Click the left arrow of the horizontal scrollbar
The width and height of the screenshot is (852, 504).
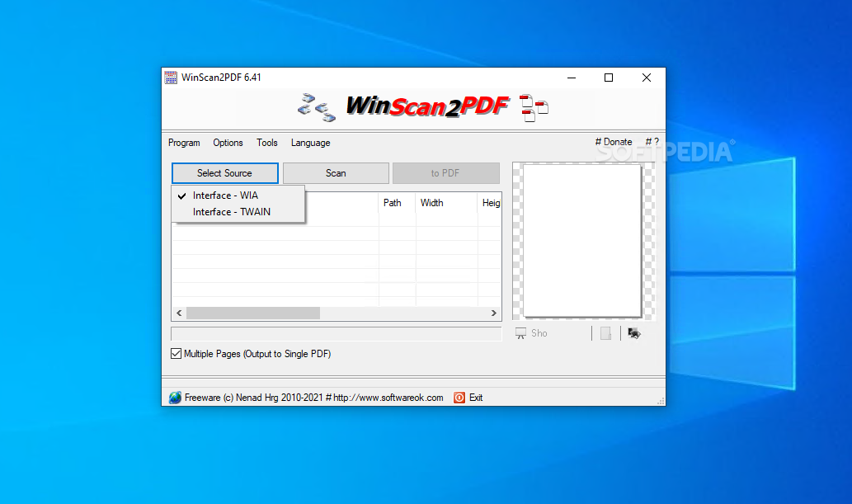pos(179,313)
